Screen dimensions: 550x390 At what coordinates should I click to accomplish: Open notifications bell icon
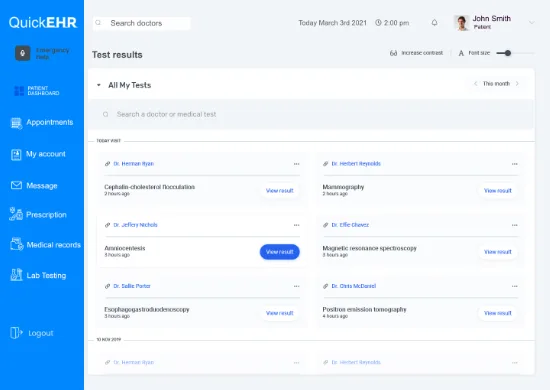(434, 23)
